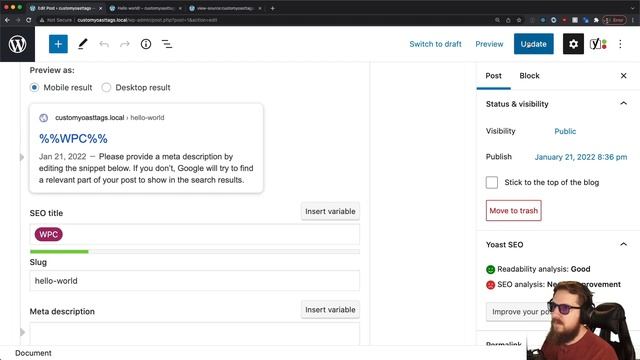
Task: Click the Not Secure warning icon
Action: [42, 20]
